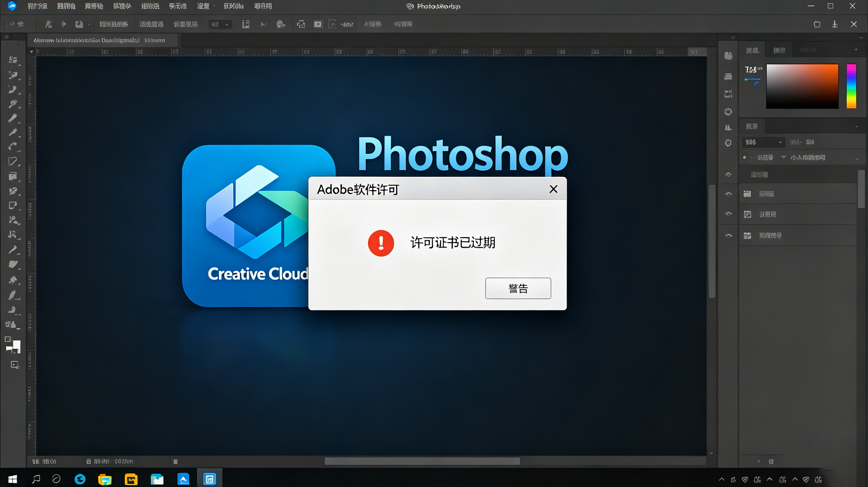Switch to the second tab of the color panel
The image size is (868, 487).
point(779,50)
